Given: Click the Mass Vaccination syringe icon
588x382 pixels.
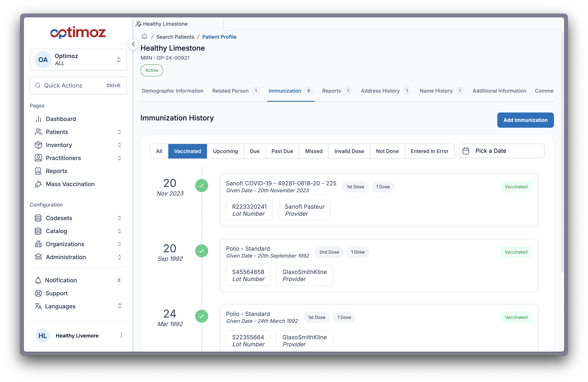Looking at the screenshot, I should (x=38, y=184).
